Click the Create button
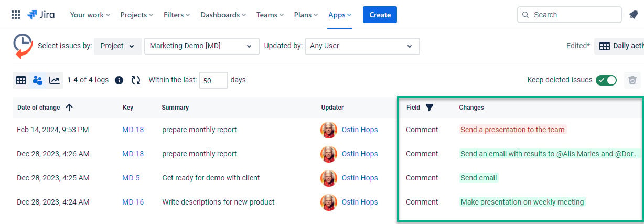Image resolution: width=644 pixels, height=224 pixels. tap(380, 15)
